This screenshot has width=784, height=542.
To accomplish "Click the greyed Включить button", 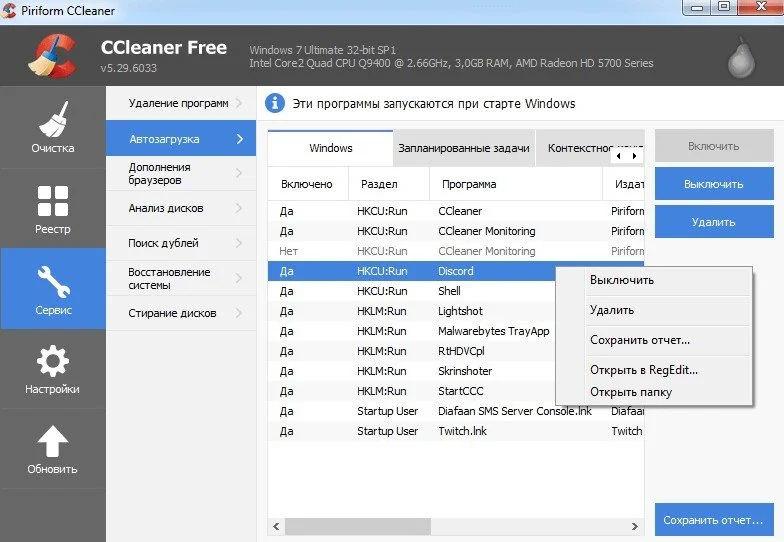I will pyautogui.click(x=714, y=146).
